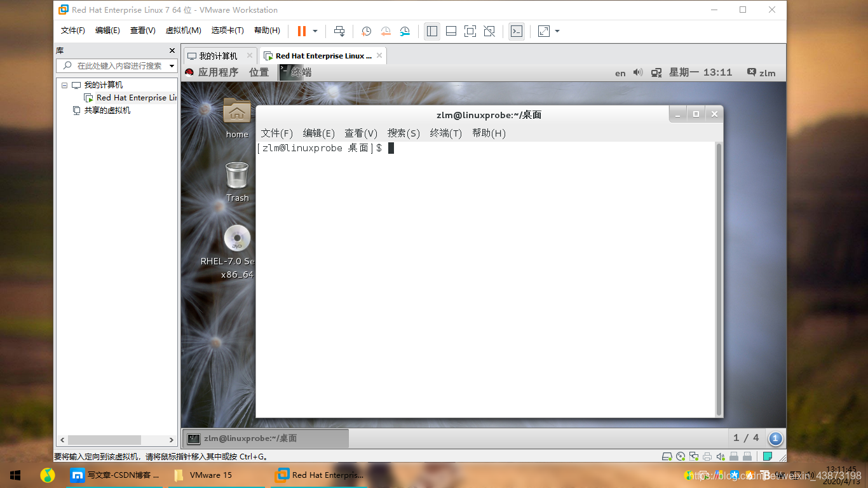Open the terminal 终端(T) menu
This screenshot has height=488, width=868.
pos(446,133)
